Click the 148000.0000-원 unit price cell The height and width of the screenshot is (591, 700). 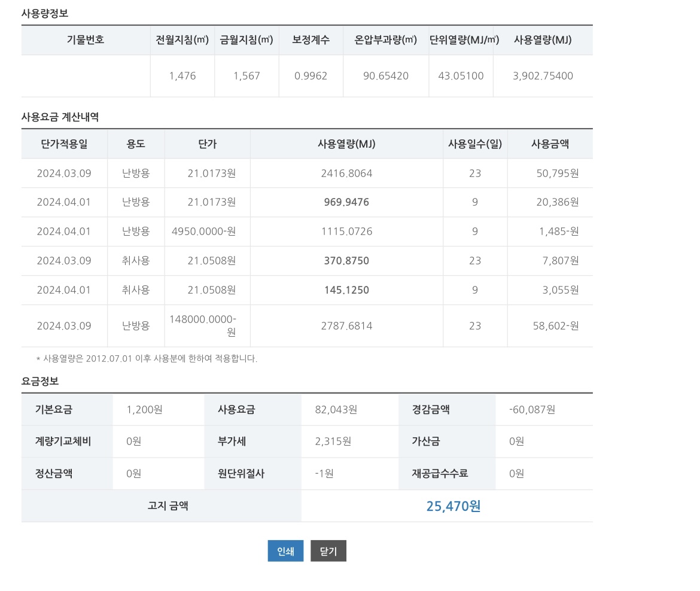click(x=203, y=325)
